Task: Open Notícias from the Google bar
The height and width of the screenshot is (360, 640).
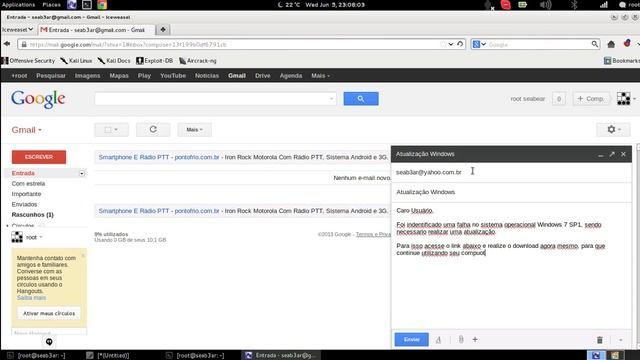Action: [207, 76]
